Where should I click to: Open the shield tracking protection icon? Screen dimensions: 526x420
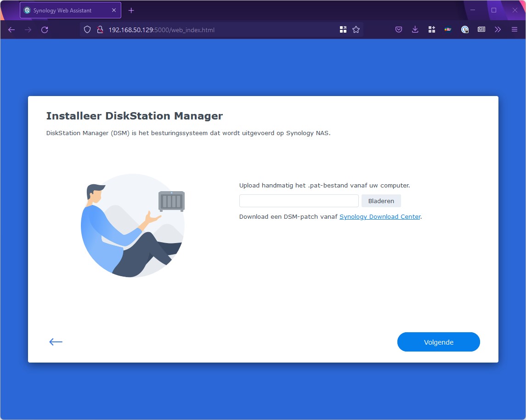(x=87, y=30)
